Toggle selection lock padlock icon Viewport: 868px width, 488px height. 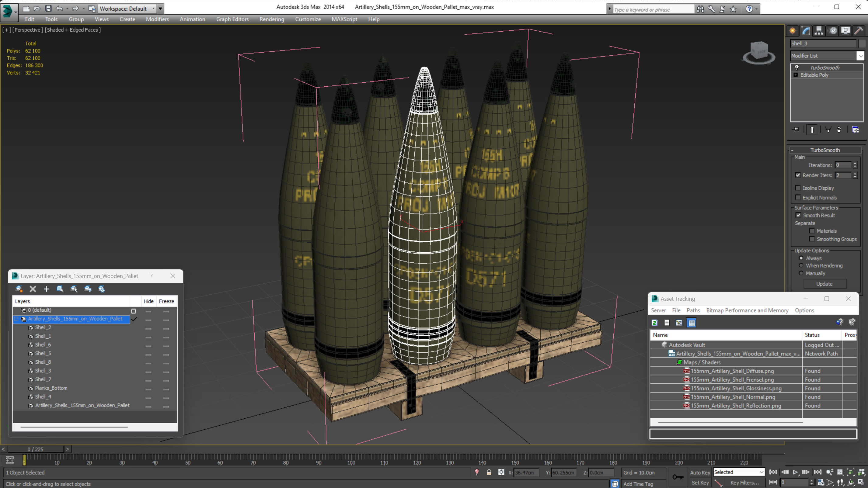pos(489,472)
